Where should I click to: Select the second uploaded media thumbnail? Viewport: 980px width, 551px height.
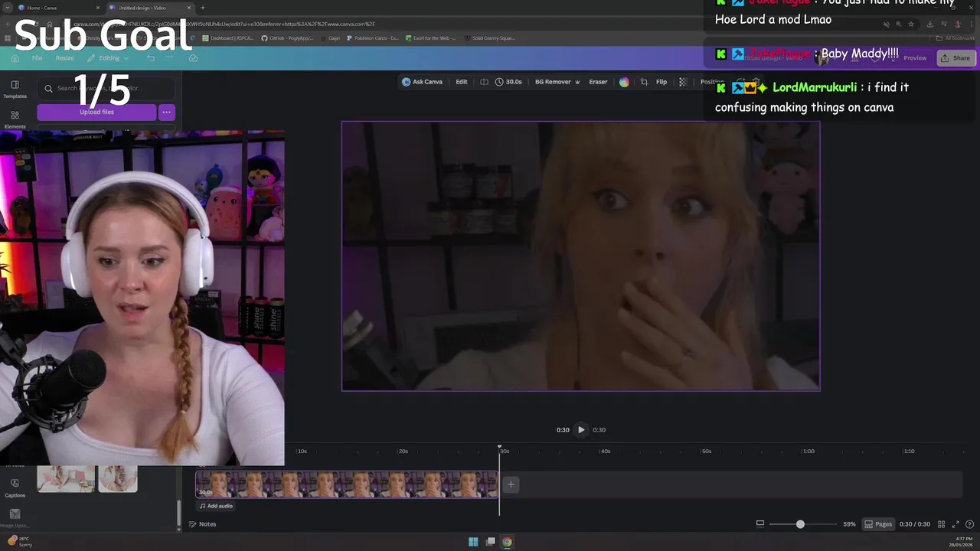click(x=118, y=478)
